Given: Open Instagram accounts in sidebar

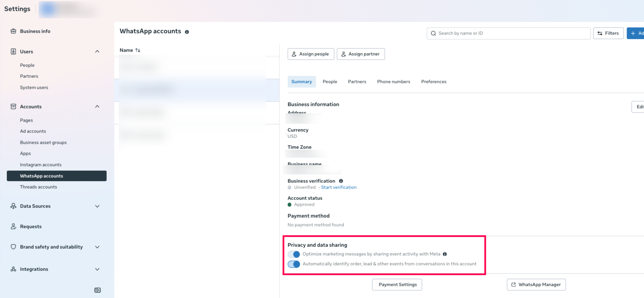Looking at the screenshot, I should (41, 165).
